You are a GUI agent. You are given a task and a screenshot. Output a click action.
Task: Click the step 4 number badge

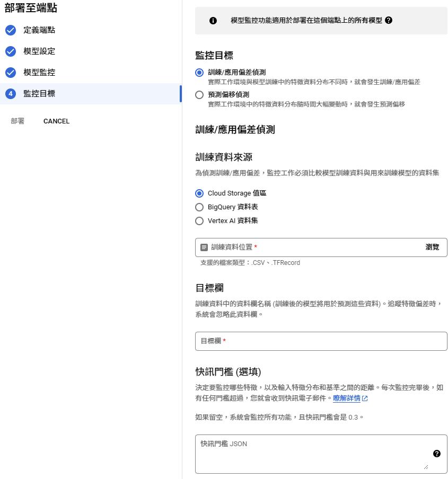pos(11,94)
